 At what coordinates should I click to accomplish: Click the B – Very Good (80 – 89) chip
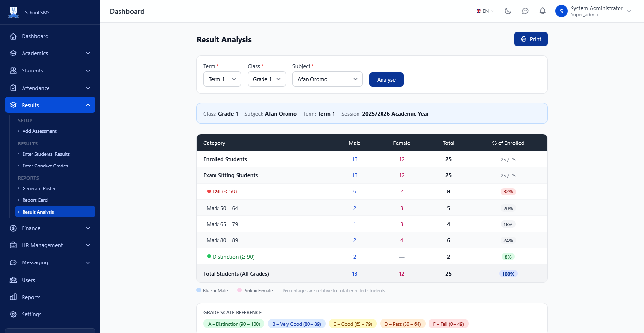(297, 324)
